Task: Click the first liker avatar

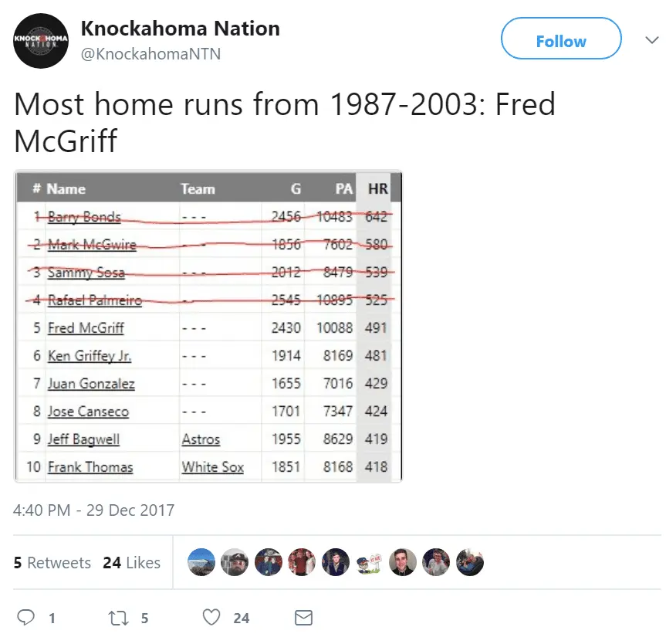Action: click(201, 563)
